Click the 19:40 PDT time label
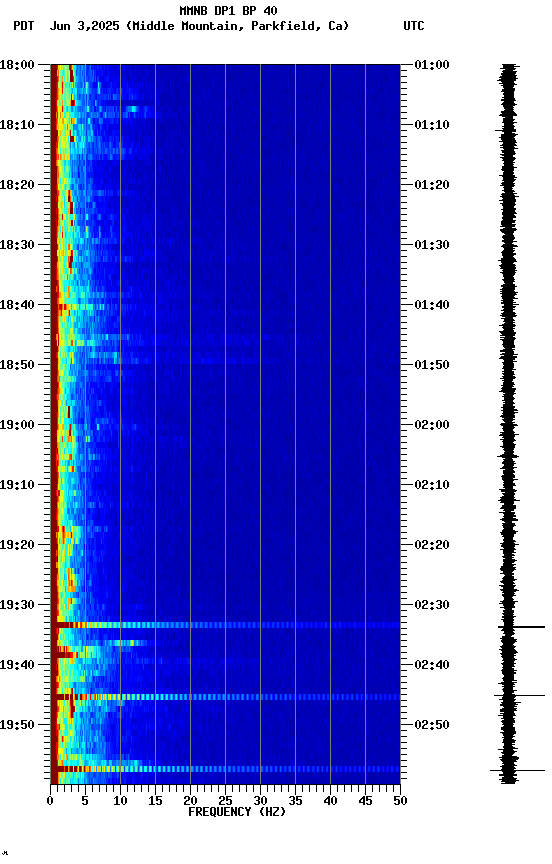 17,665
